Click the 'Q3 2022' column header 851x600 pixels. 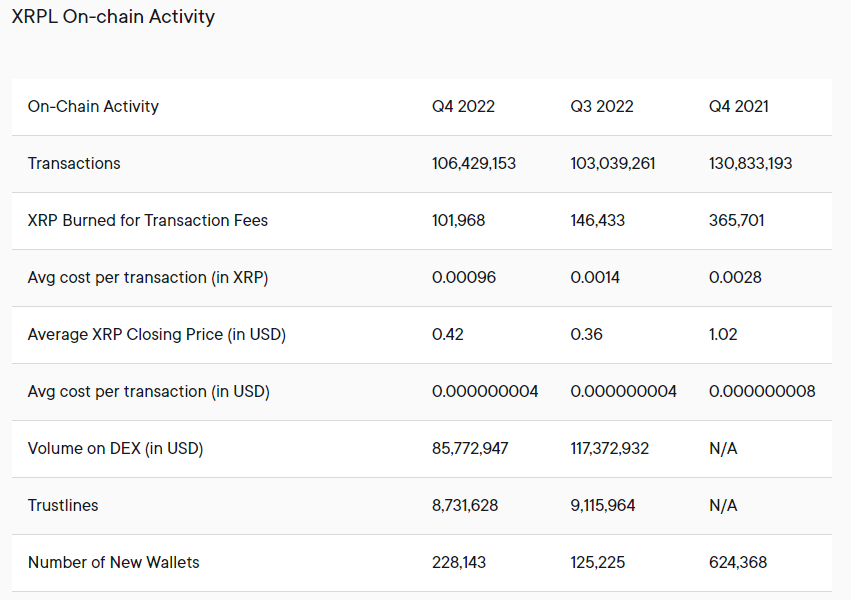point(602,106)
